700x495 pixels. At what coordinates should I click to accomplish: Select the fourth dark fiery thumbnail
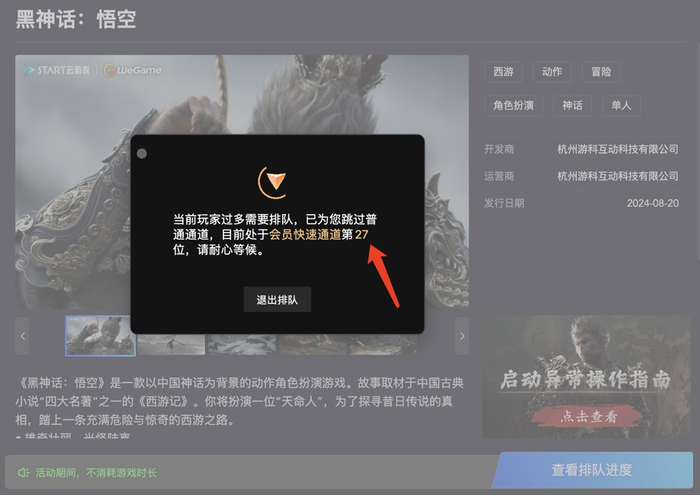point(312,345)
